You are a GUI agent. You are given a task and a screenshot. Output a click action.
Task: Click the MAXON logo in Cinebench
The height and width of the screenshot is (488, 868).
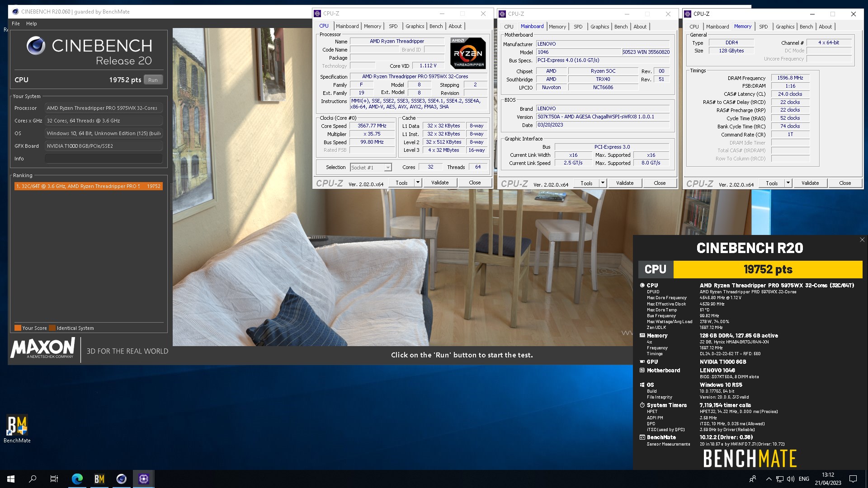tap(42, 348)
